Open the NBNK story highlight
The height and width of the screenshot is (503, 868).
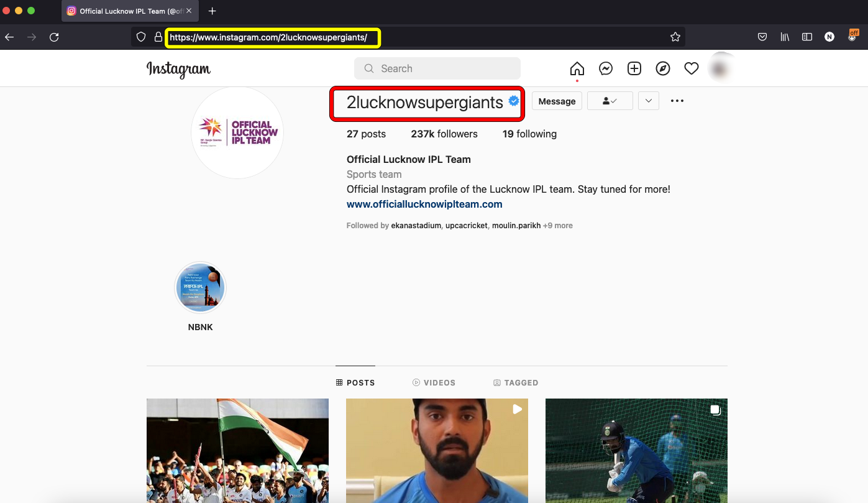click(200, 288)
